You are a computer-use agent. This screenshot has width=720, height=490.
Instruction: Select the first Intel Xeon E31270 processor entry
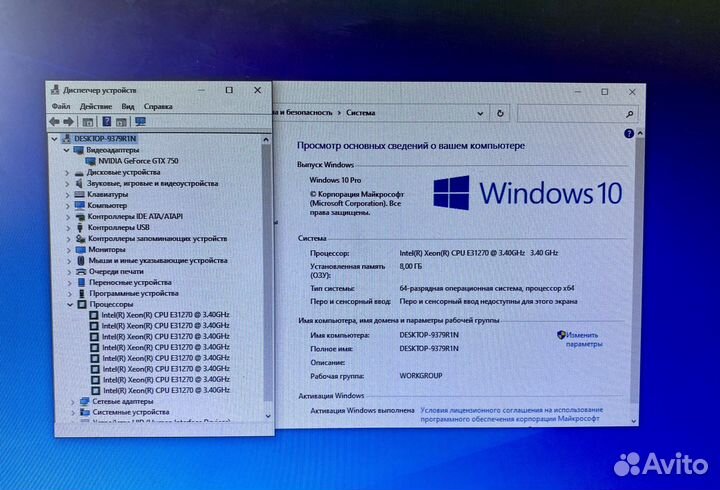pyautogui.click(x=165, y=315)
